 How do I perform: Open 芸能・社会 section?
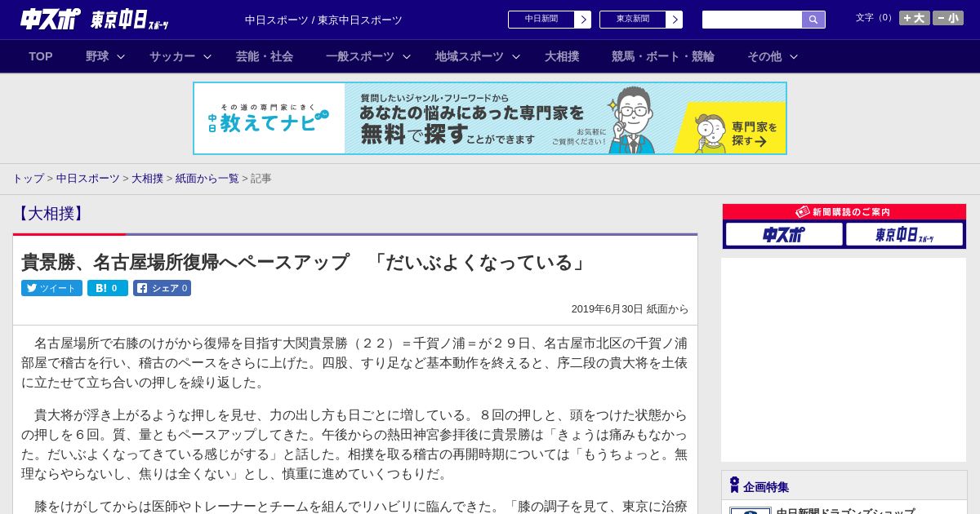click(265, 56)
